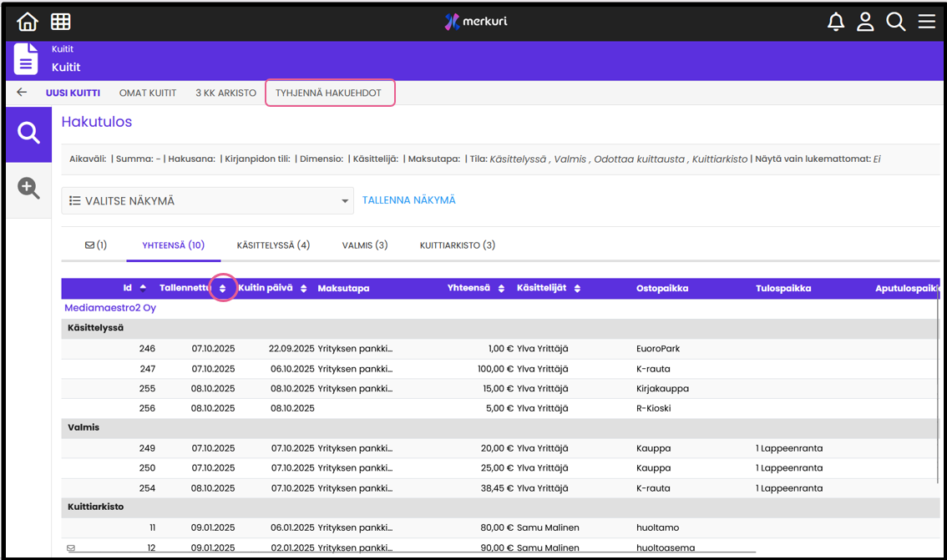Open the Mediamaestro2 Oy company link
The image size is (947, 560).
point(110,308)
